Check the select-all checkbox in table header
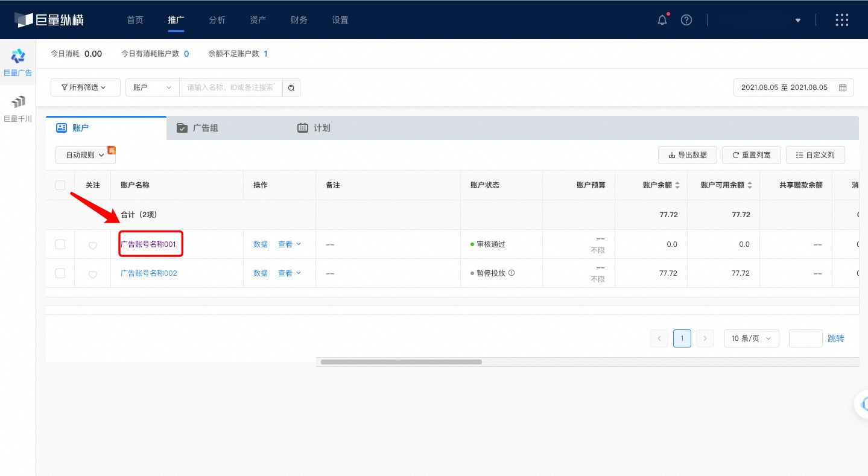The image size is (868, 476). 60,185
